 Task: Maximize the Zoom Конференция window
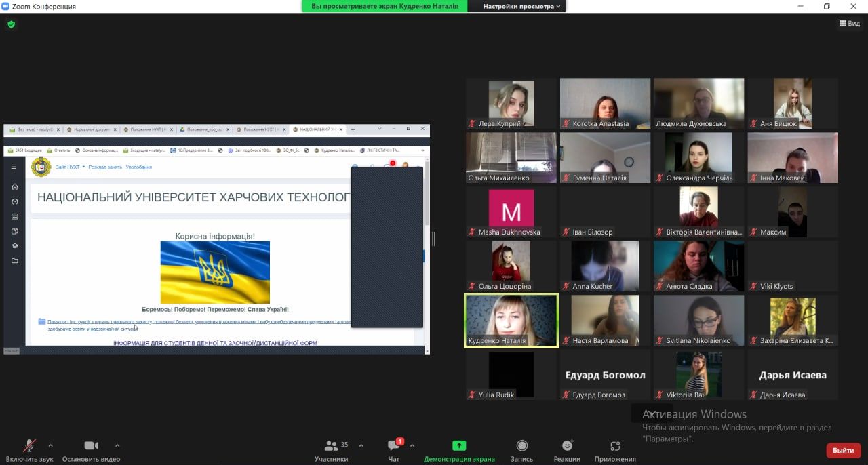point(827,6)
